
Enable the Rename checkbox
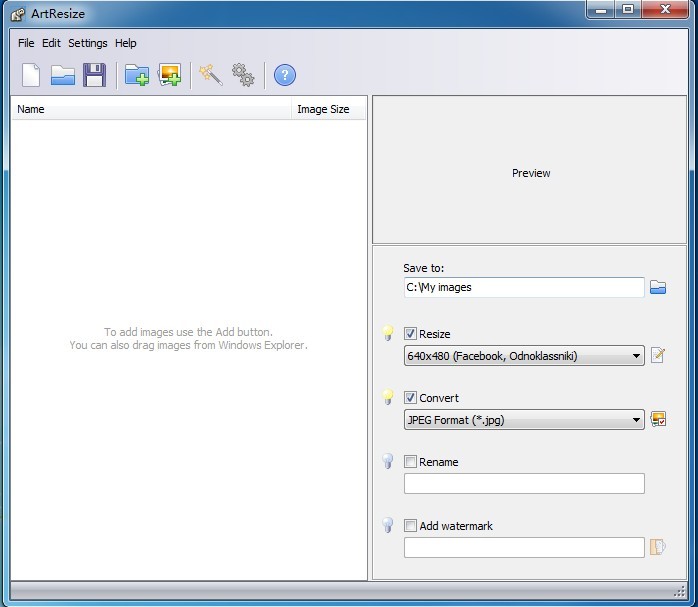(411, 462)
